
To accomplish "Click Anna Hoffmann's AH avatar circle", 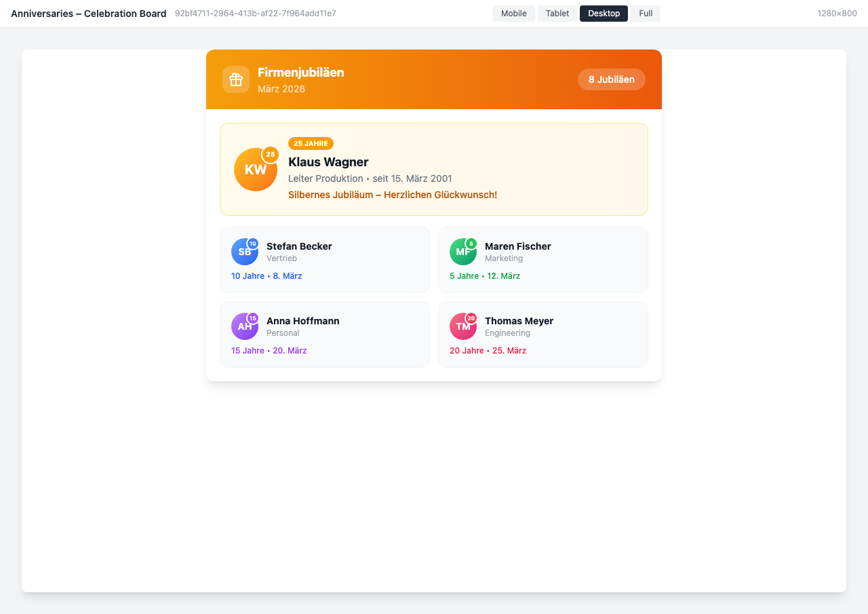I will coord(245,326).
